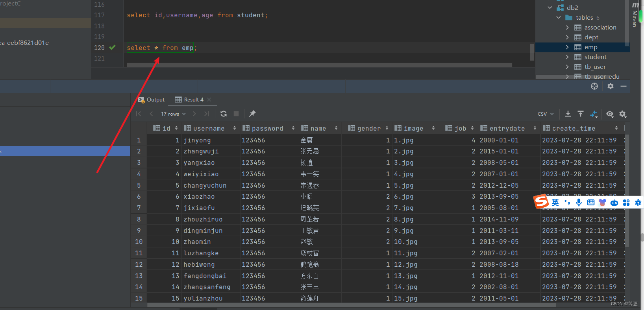
Task: Click the Sogou game controller icon
Action: [614, 203]
